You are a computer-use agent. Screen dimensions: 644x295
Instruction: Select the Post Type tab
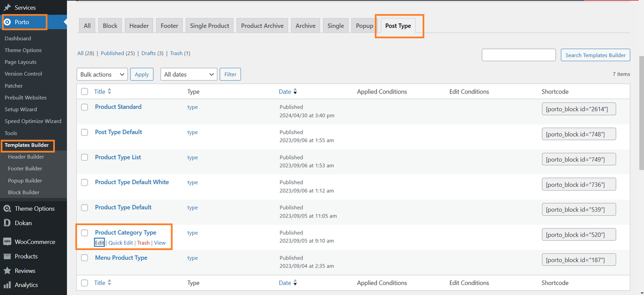coord(398,26)
